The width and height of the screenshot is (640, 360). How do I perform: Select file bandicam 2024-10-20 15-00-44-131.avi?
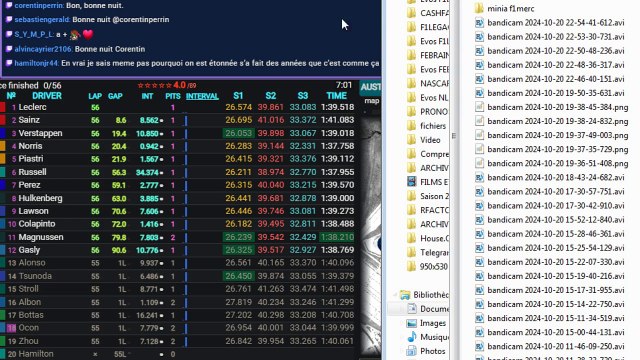[550, 332]
